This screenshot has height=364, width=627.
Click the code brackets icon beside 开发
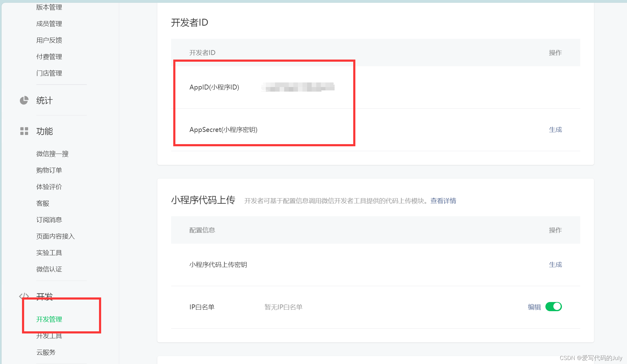[24, 296]
